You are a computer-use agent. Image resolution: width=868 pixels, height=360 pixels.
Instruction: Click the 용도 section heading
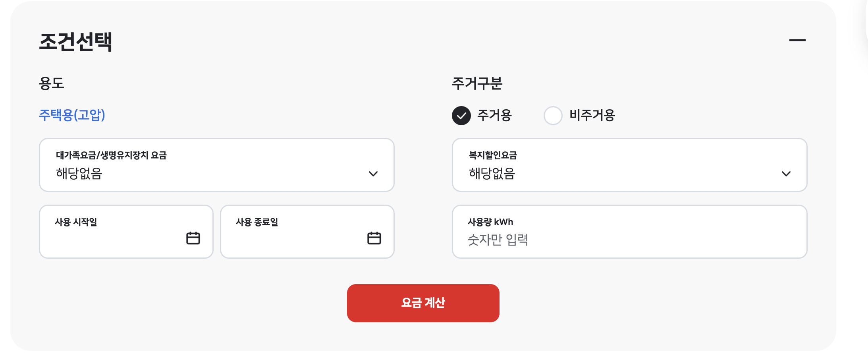click(52, 83)
